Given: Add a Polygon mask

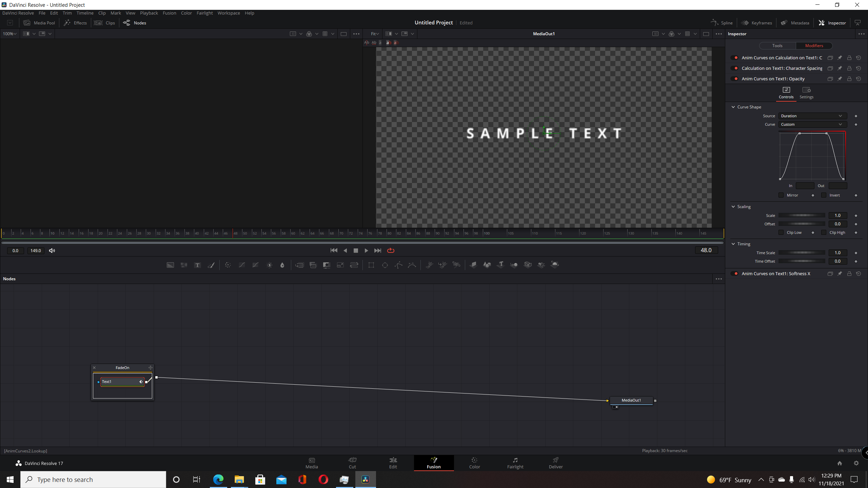Looking at the screenshot, I should tap(398, 265).
